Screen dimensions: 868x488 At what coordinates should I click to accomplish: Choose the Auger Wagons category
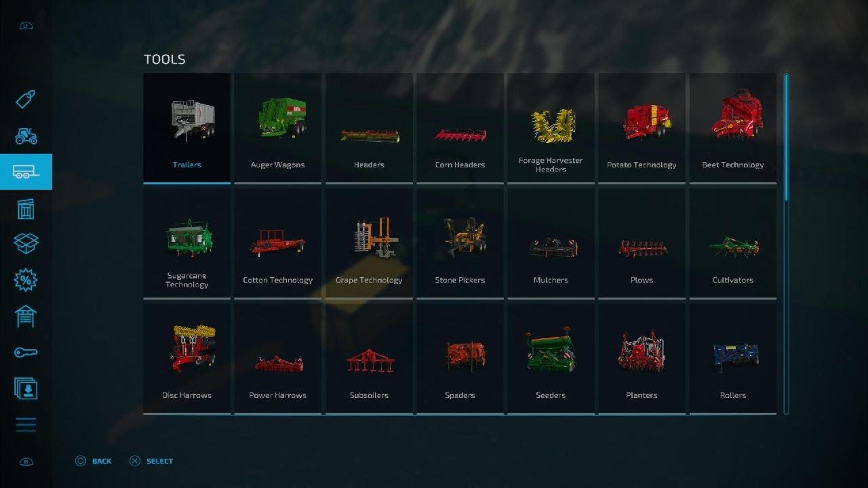[278, 128]
